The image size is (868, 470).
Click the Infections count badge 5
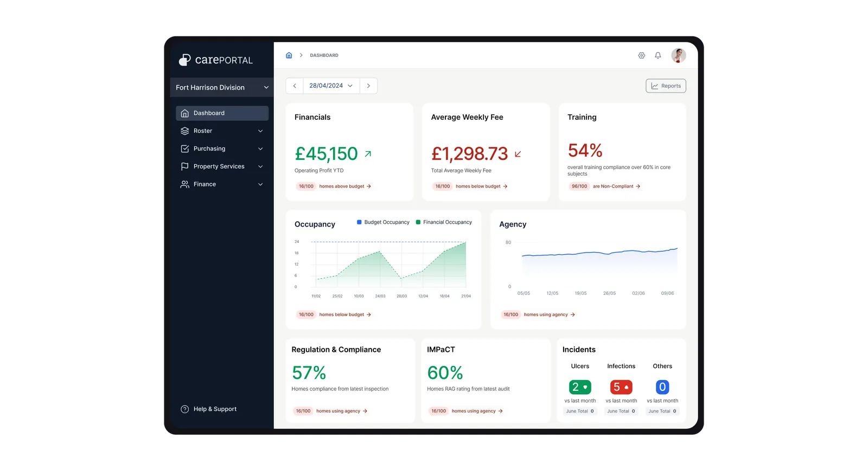pyautogui.click(x=621, y=387)
